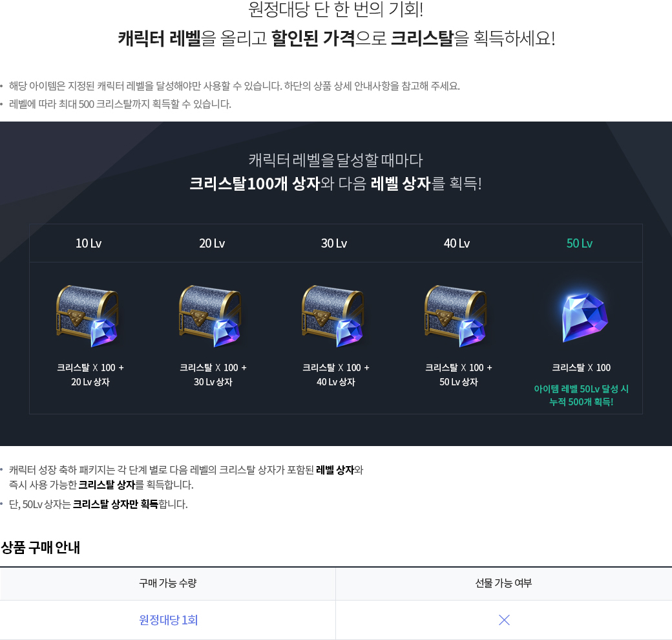
Task: Click the 크리스탈 X 100 + 50 Lv 상자 label
Action: [x=459, y=375]
